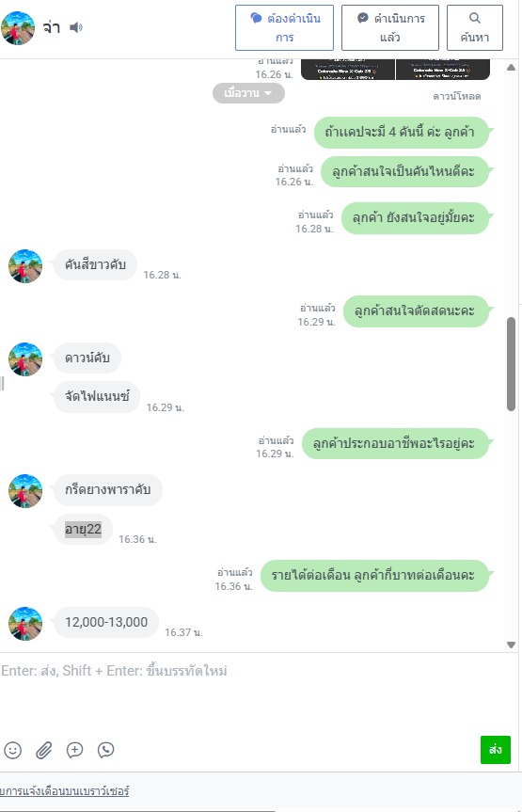Attach a file with paperclip icon
This screenshot has height=812, width=522.
(x=43, y=750)
